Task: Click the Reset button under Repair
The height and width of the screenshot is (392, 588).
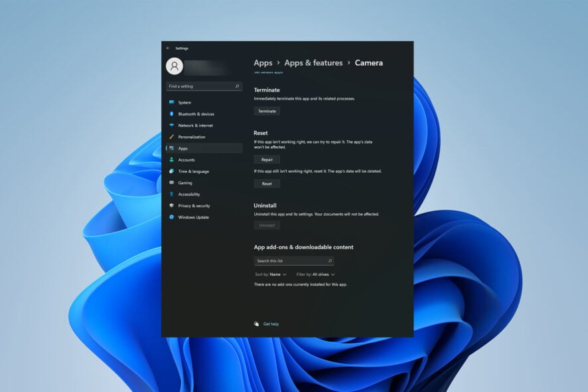Action: tap(267, 183)
